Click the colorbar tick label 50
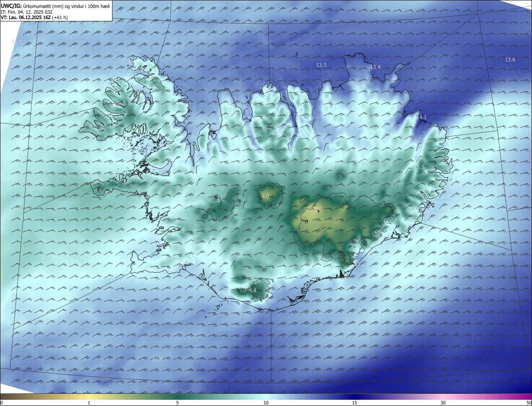The width and height of the screenshot is (532, 406). (529, 403)
